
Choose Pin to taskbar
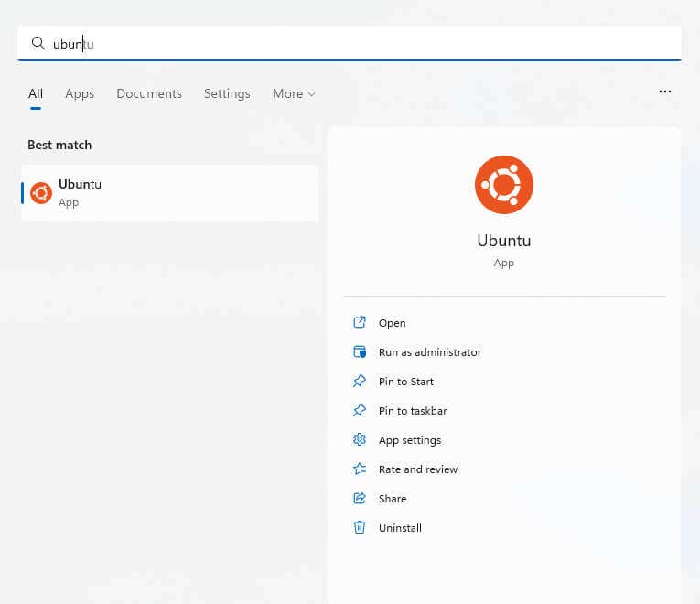pos(413,411)
